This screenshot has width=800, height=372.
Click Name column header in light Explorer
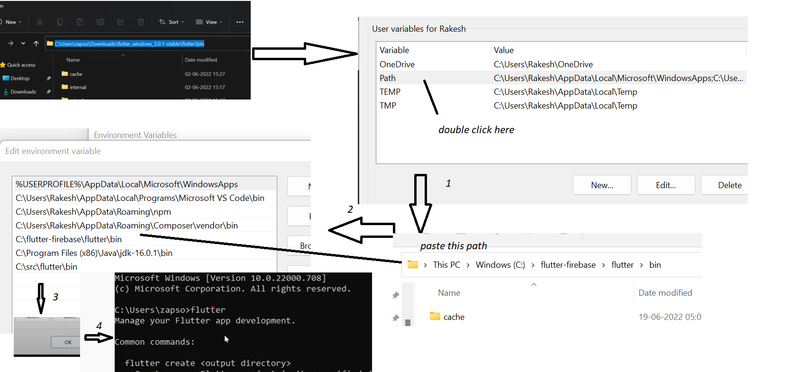(449, 293)
